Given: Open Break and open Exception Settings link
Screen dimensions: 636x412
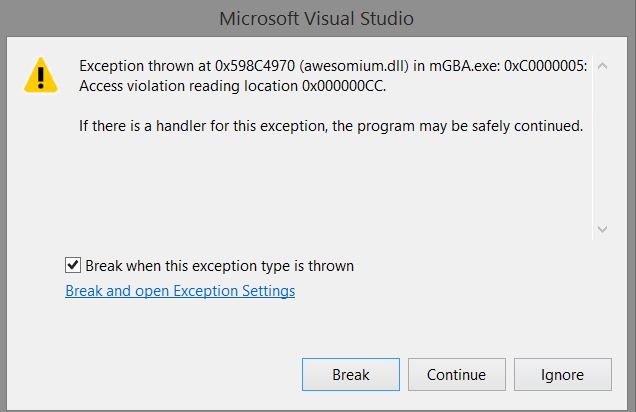Looking at the screenshot, I should [x=180, y=291].
